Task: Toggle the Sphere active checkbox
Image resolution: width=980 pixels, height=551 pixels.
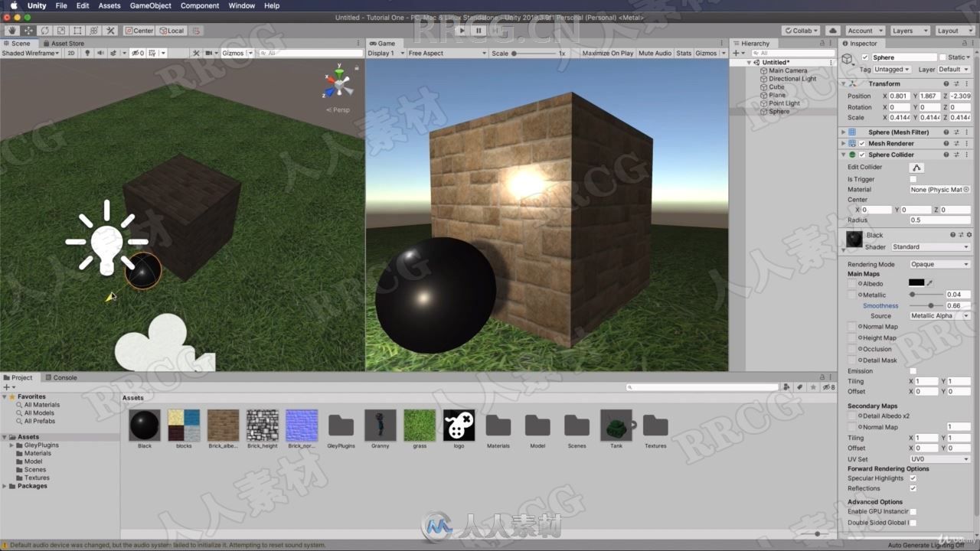Action: tap(865, 57)
